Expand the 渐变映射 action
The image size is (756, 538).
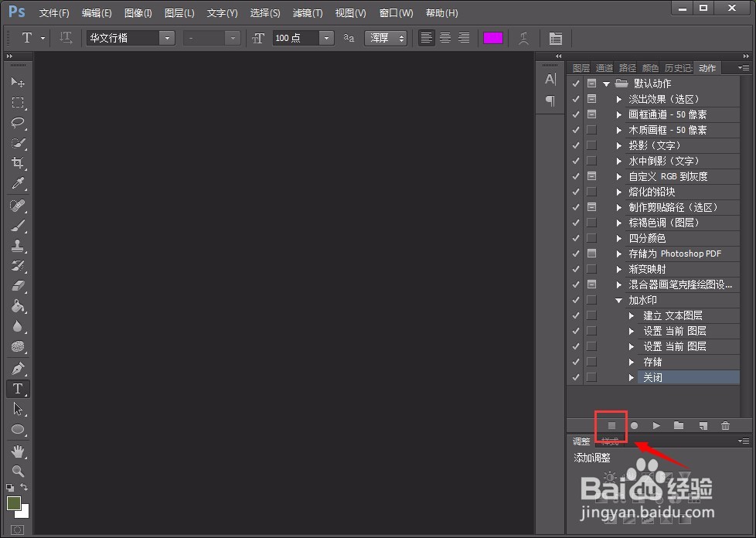(619, 269)
